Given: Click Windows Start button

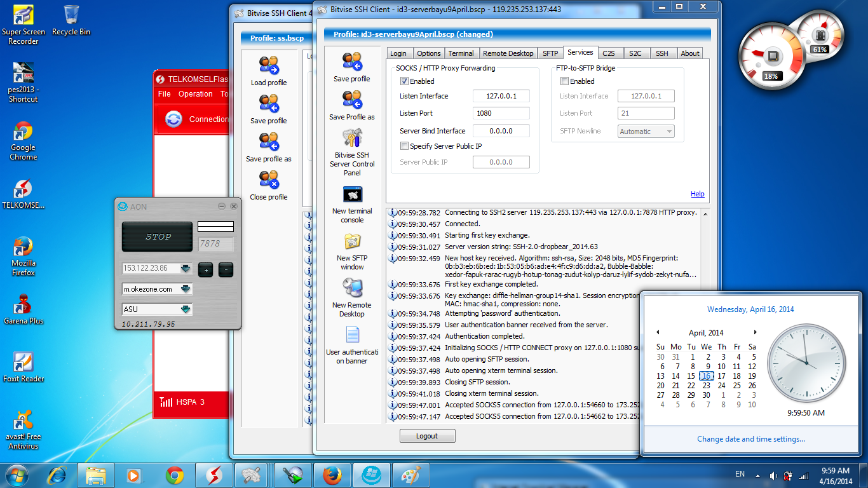Looking at the screenshot, I should tap(18, 475).
